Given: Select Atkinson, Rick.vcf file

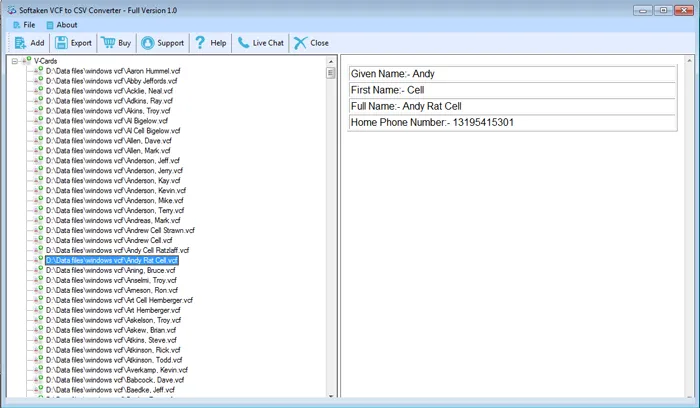Looking at the screenshot, I should pyautogui.click(x=113, y=350).
